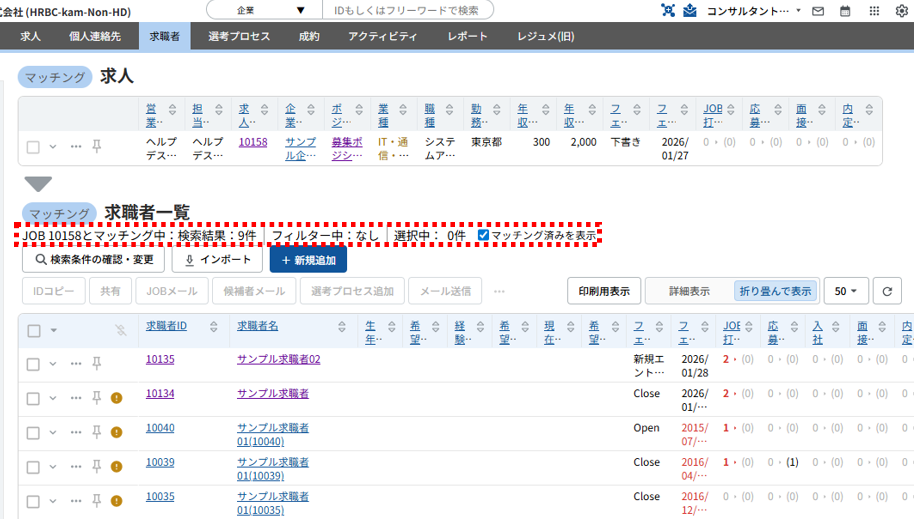Go to the レポート tab
Viewport: 921px width, 521px height.
(468, 36)
